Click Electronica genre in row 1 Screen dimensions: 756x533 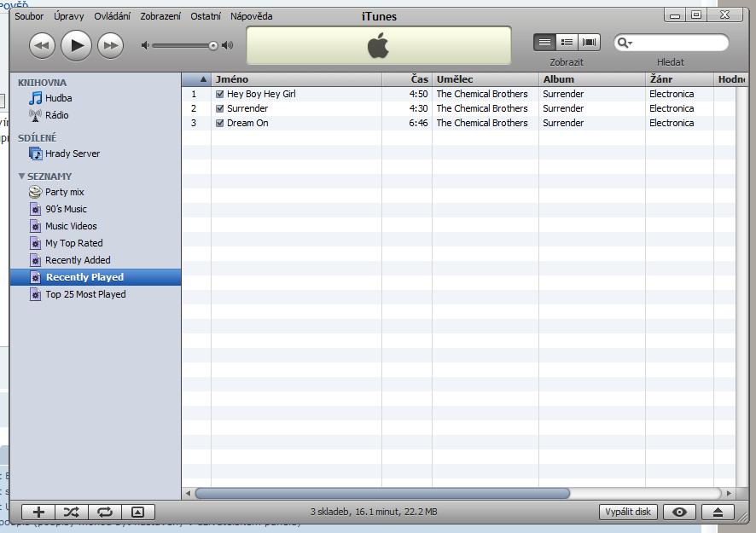(x=672, y=94)
